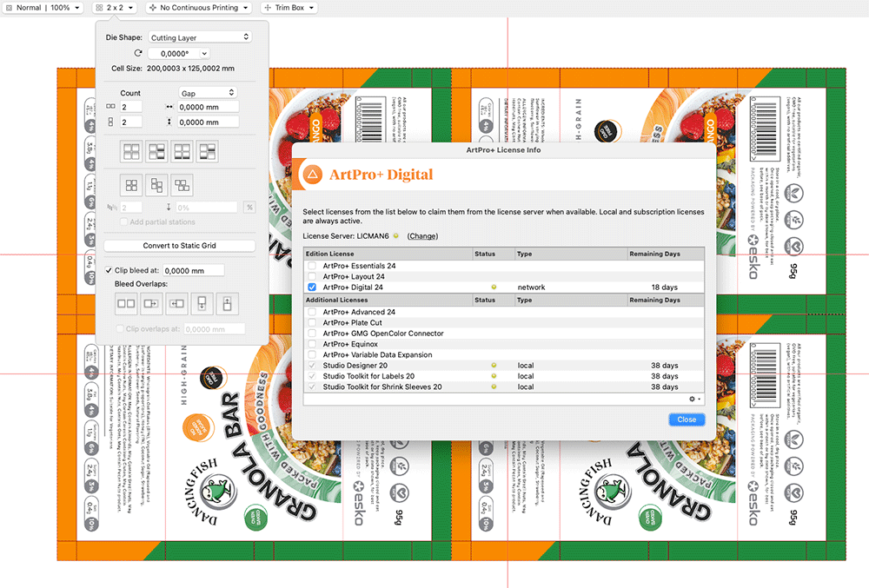Expand the Gap dropdown

pos(207,93)
